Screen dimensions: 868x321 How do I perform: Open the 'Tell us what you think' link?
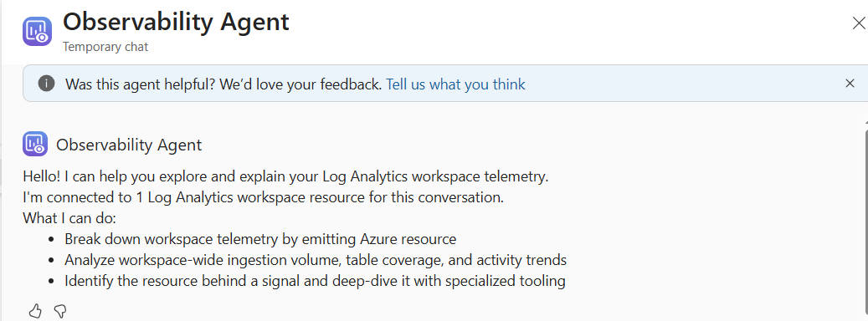(455, 84)
